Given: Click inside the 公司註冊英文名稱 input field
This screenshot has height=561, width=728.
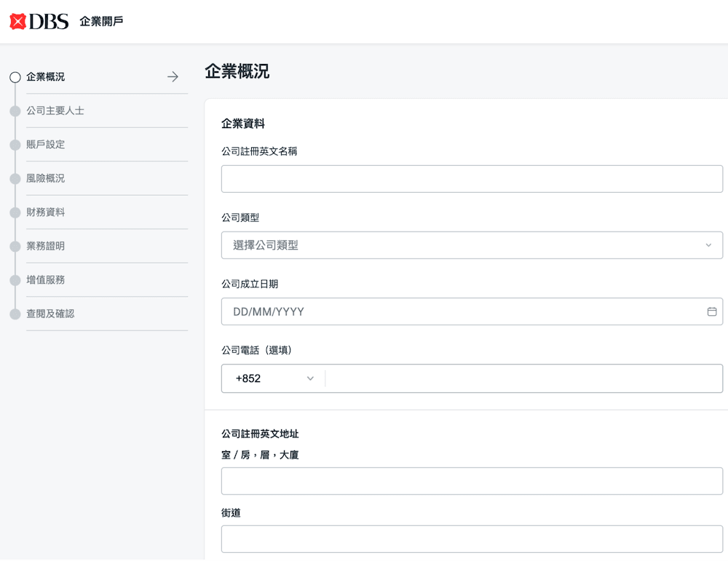Looking at the screenshot, I should pyautogui.click(x=472, y=178).
